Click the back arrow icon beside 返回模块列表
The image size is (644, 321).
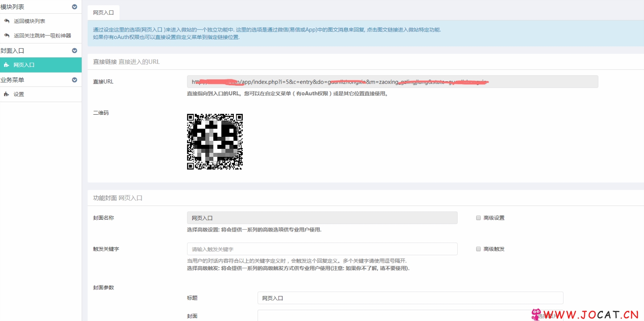pos(6,21)
